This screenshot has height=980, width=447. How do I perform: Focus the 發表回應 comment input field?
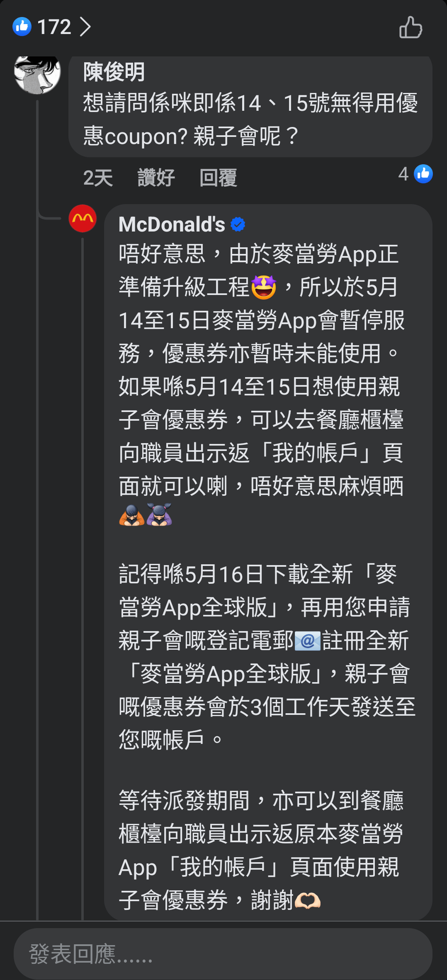(x=223, y=953)
